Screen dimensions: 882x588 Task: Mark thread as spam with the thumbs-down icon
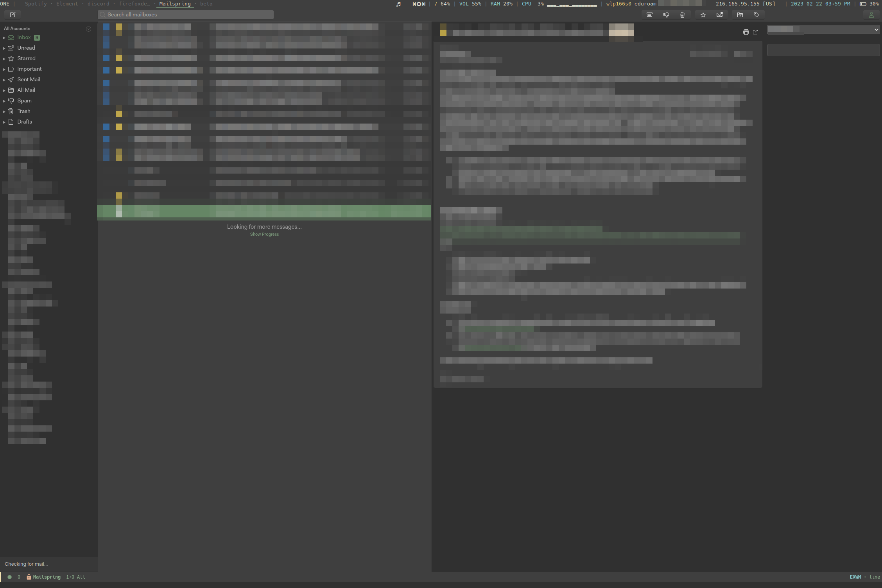coord(666,15)
